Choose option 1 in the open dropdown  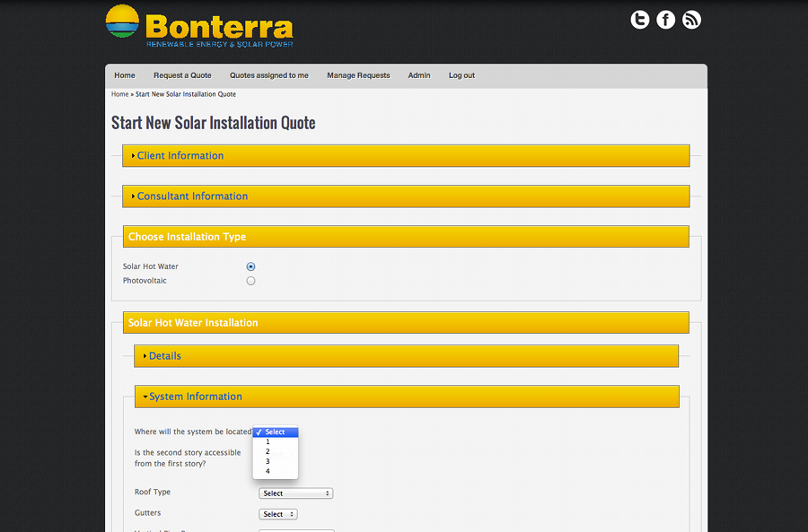[276, 442]
